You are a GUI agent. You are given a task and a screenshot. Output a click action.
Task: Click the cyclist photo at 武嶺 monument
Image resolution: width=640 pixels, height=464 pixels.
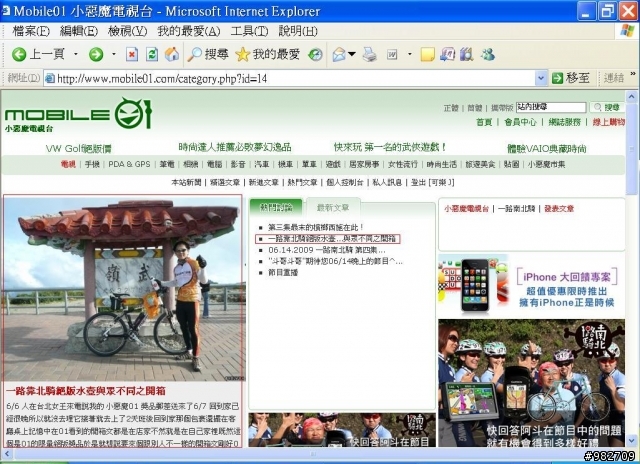click(124, 289)
